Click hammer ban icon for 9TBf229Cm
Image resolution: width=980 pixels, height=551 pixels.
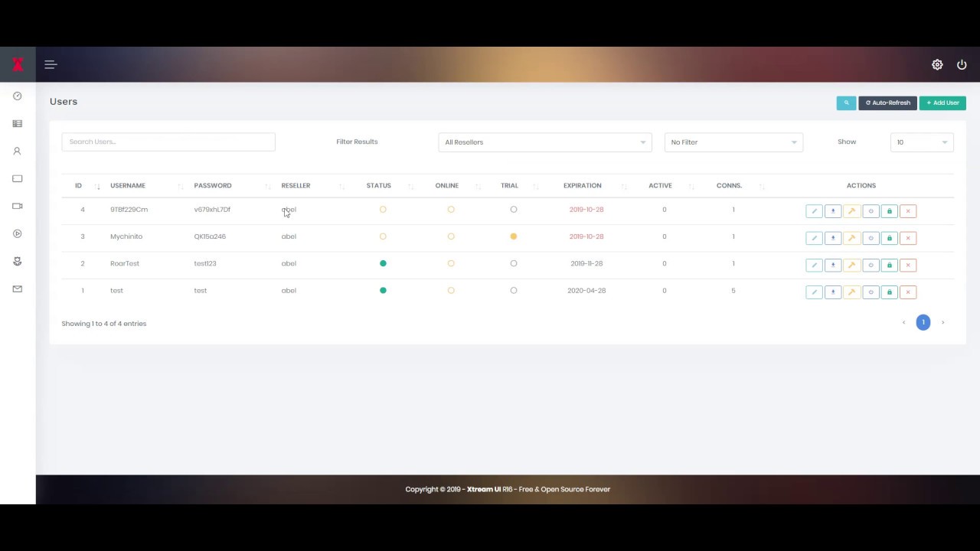(x=851, y=211)
